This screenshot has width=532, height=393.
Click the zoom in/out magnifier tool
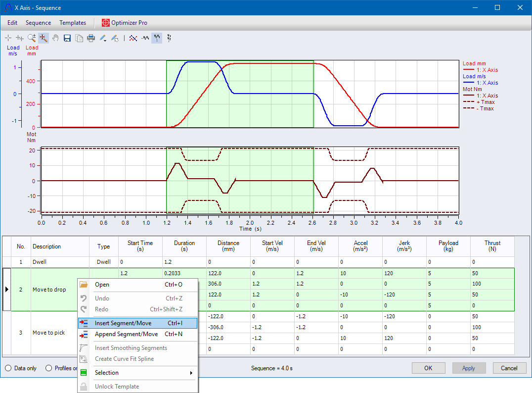(x=32, y=38)
